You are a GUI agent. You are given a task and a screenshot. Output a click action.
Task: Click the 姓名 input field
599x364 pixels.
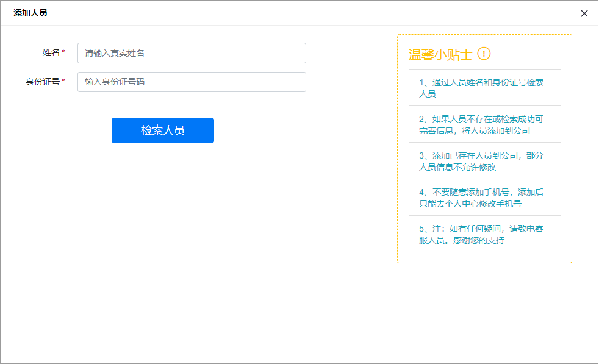pos(192,53)
